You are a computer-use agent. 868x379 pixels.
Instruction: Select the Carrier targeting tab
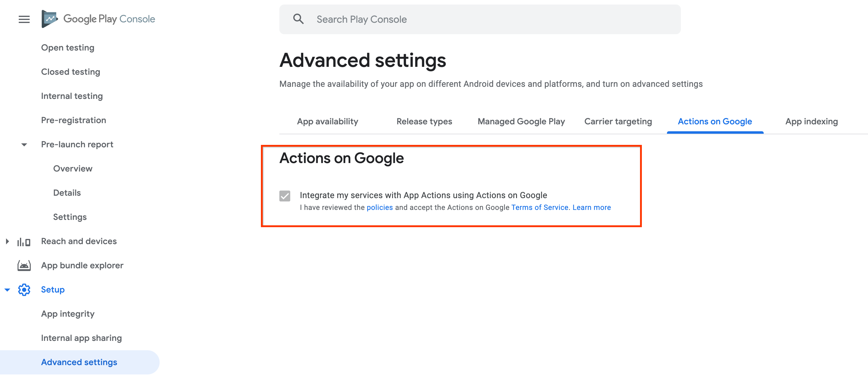pos(618,121)
